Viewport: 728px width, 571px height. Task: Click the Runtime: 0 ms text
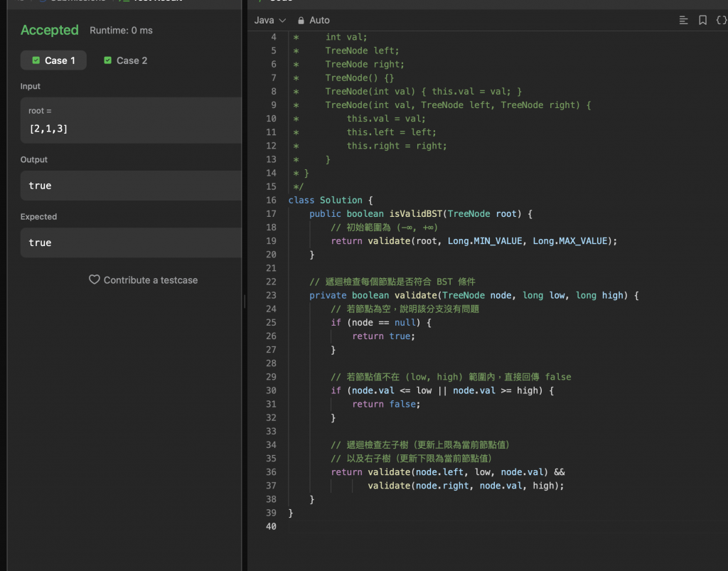coord(121,30)
